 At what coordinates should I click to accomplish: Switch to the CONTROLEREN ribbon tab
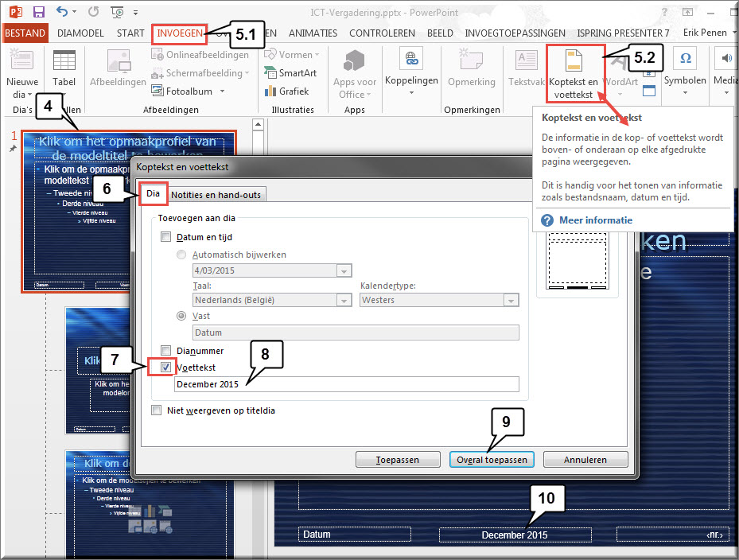click(x=382, y=33)
